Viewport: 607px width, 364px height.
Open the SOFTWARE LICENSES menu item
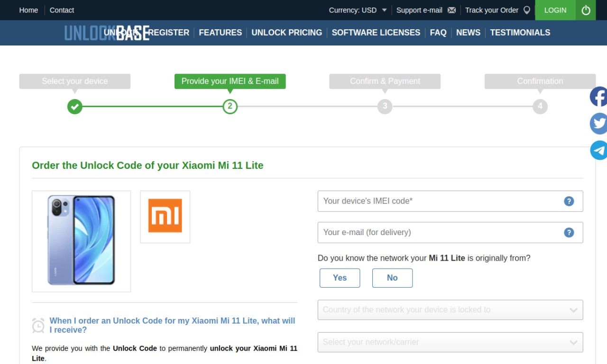point(376,33)
